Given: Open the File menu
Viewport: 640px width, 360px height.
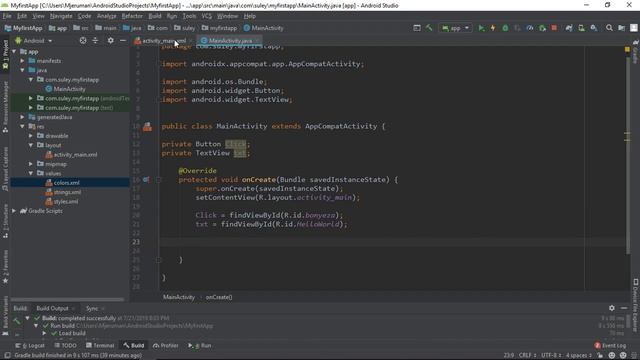Looking at the screenshot, I should click(7, 16).
